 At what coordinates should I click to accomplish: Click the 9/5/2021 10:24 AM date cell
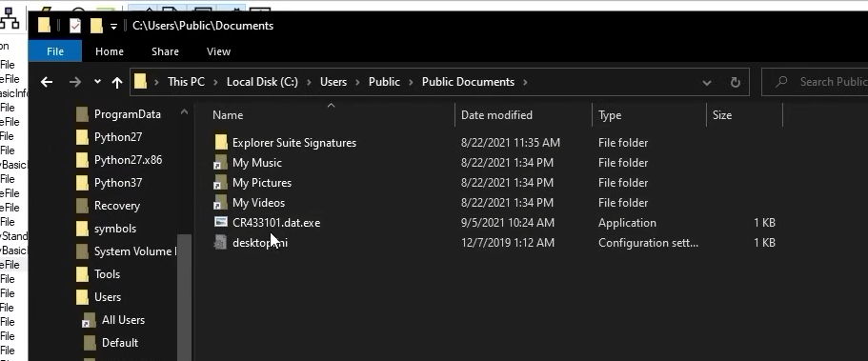click(x=508, y=223)
